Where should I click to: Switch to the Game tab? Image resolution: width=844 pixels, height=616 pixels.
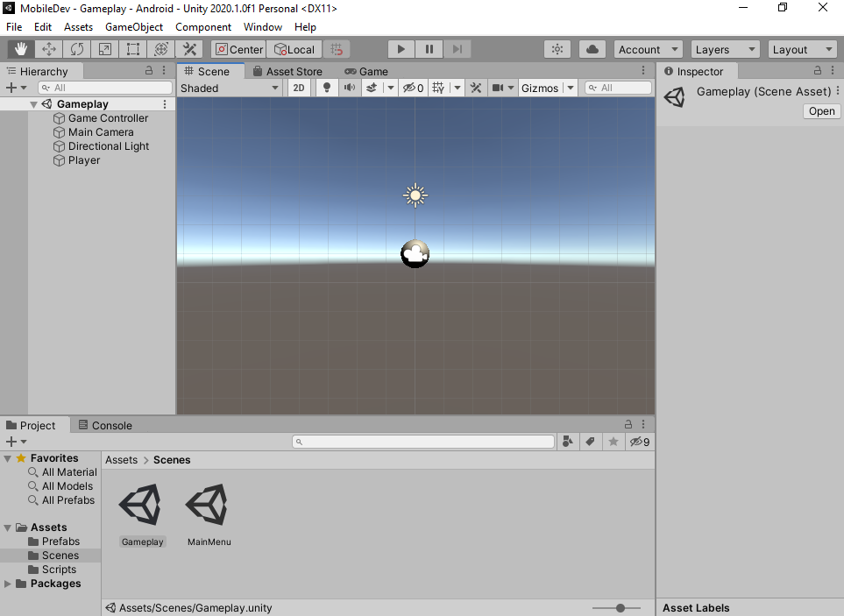[x=366, y=72]
